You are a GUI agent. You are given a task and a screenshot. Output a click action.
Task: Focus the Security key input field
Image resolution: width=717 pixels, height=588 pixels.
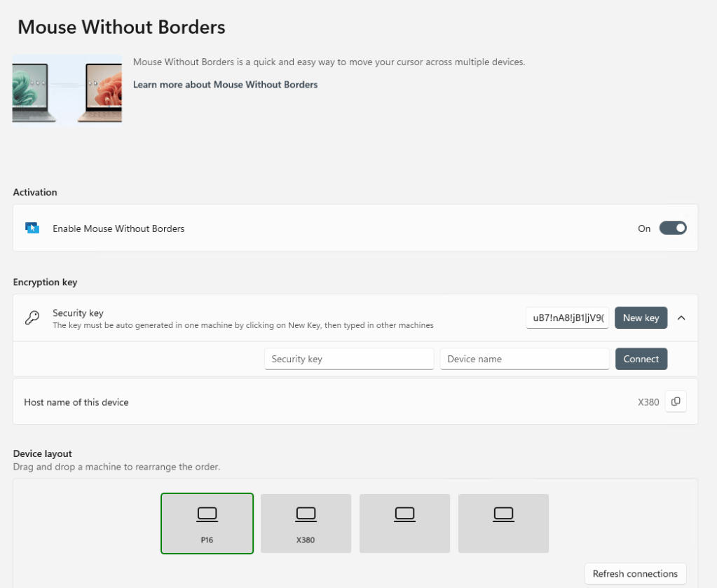(349, 359)
